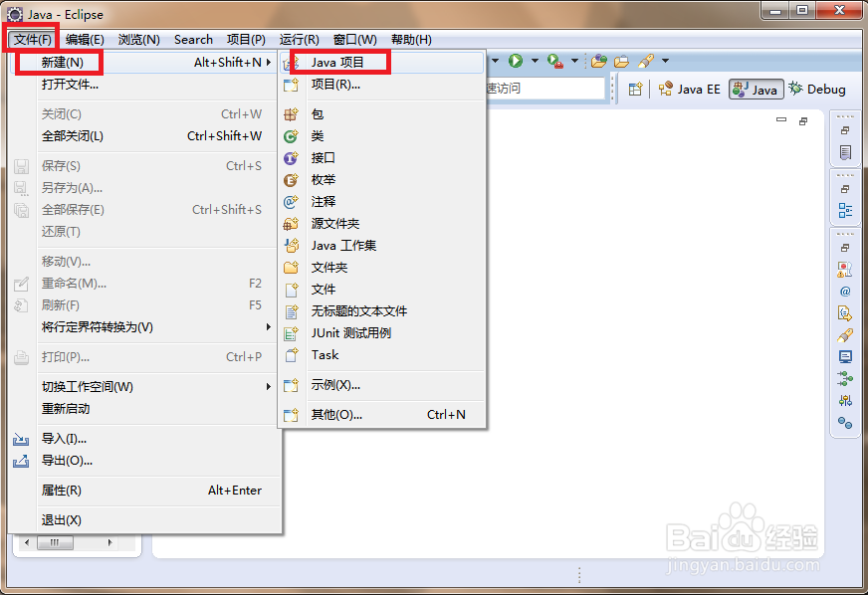The height and width of the screenshot is (595, 868).
Task: Select 全部关闭(L) menu entry
Action: (x=143, y=135)
